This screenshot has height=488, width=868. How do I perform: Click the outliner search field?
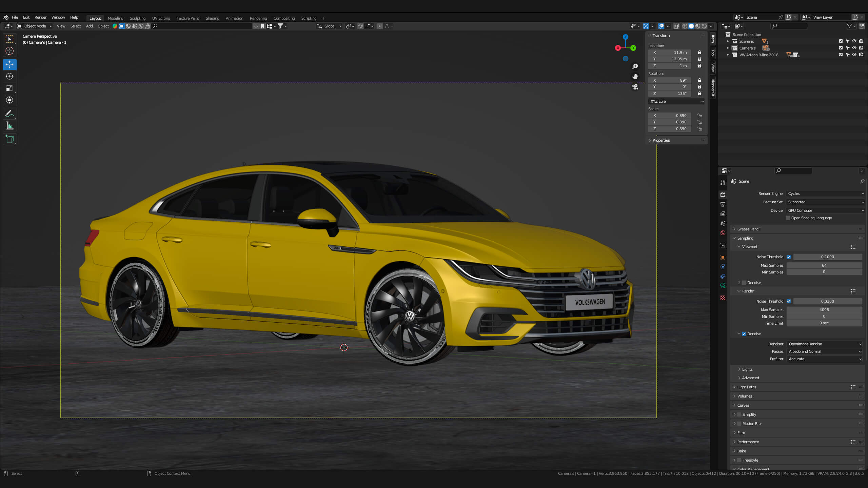click(x=789, y=26)
